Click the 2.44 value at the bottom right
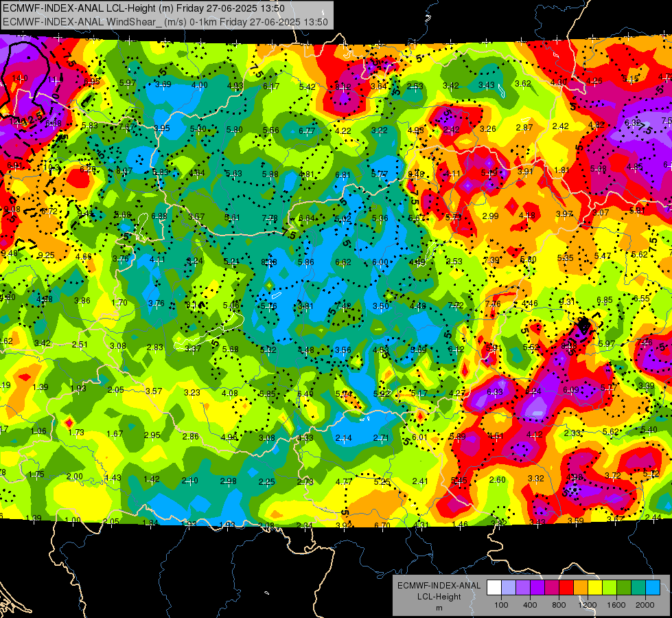 653,517
